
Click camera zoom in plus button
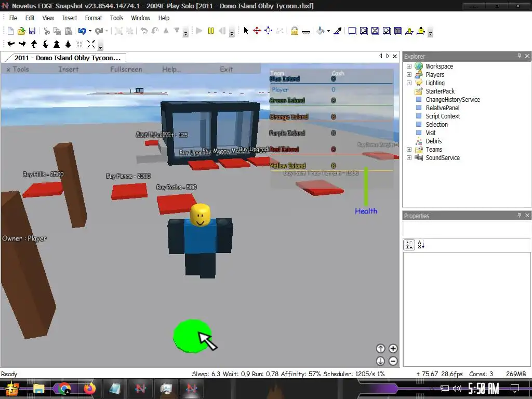tap(393, 349)
